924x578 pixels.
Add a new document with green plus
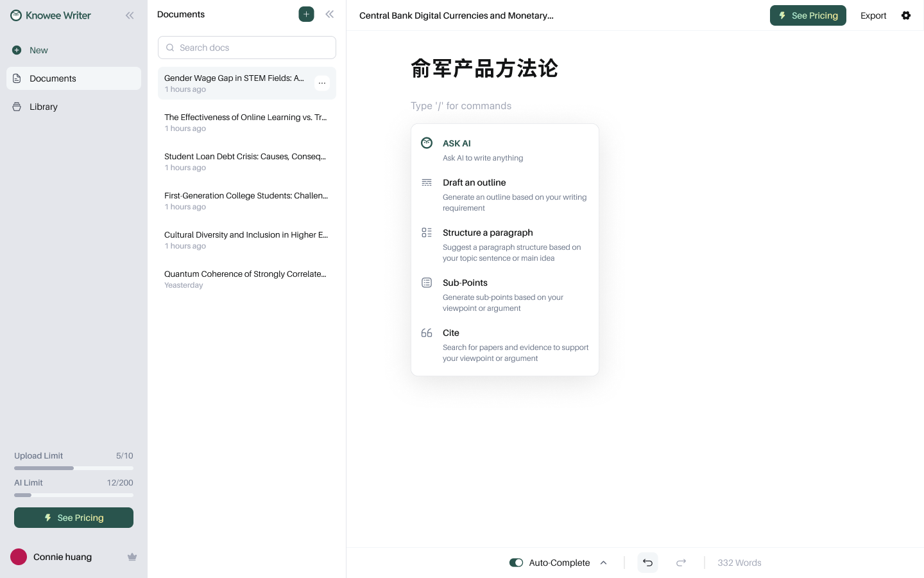pos(306,14)
